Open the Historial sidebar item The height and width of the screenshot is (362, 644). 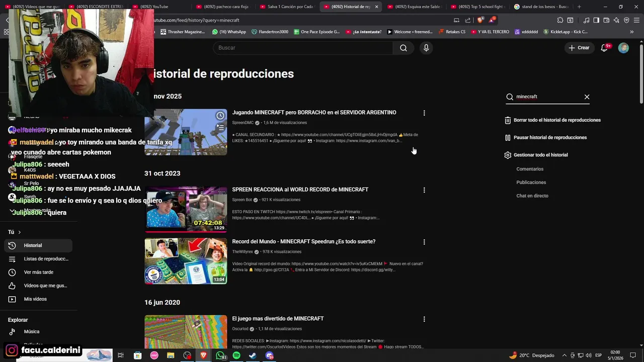coord(38,245)
